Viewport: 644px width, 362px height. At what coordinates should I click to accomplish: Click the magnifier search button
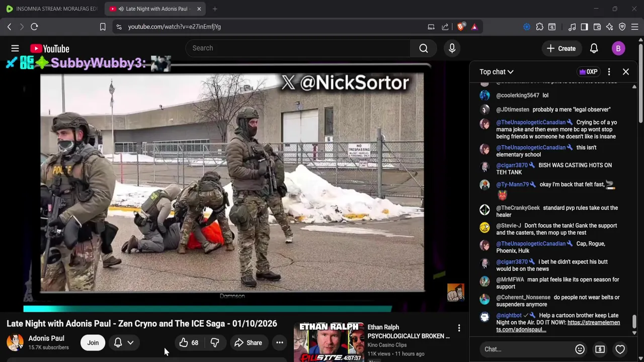click(x=424, y=48)
